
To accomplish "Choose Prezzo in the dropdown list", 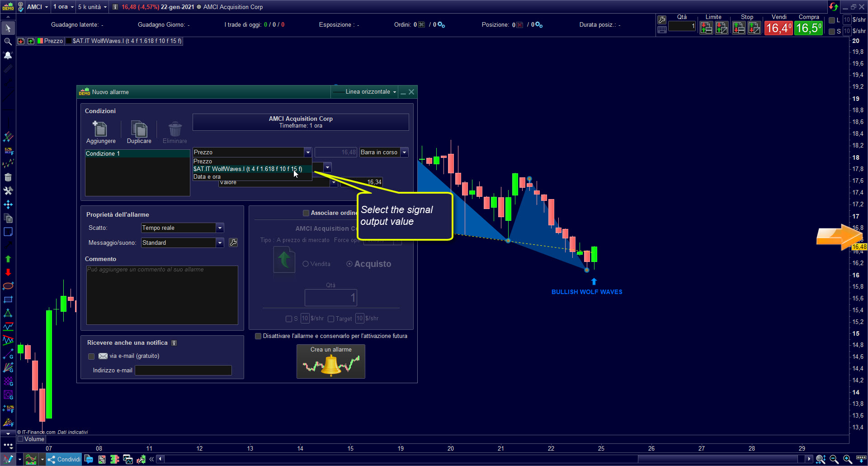I will 252,161.
